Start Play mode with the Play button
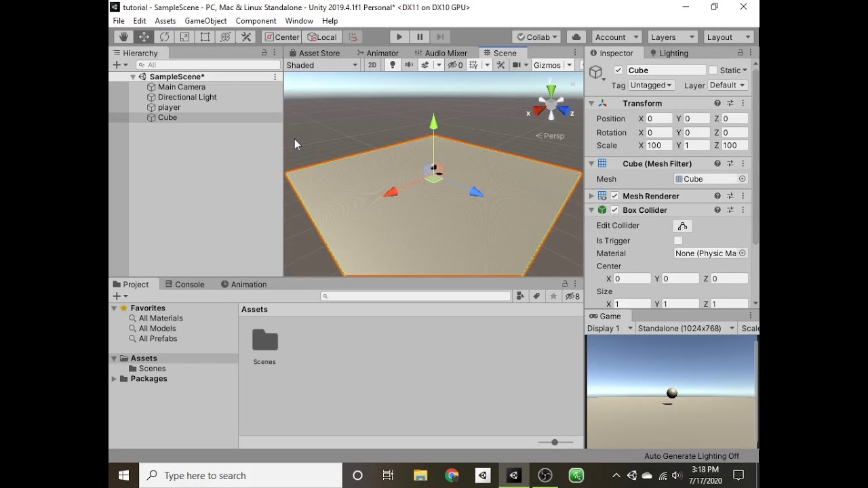Image resolution: width=868 pixels, height=488 pixels. click(x=399, y=37)
